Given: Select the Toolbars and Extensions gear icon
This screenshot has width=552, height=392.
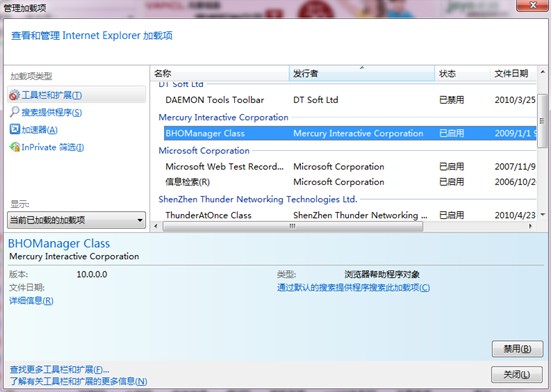Looking at the screenshot, I should pos(14,95).
